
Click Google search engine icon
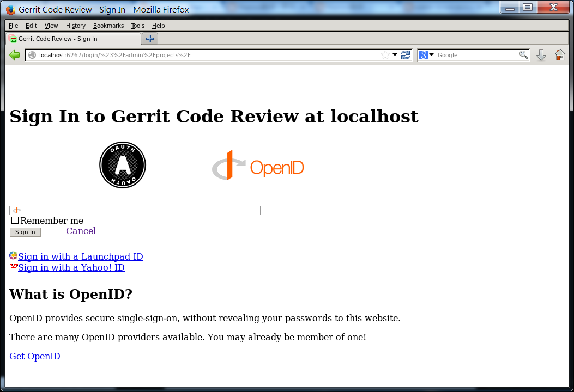(424, 55)
